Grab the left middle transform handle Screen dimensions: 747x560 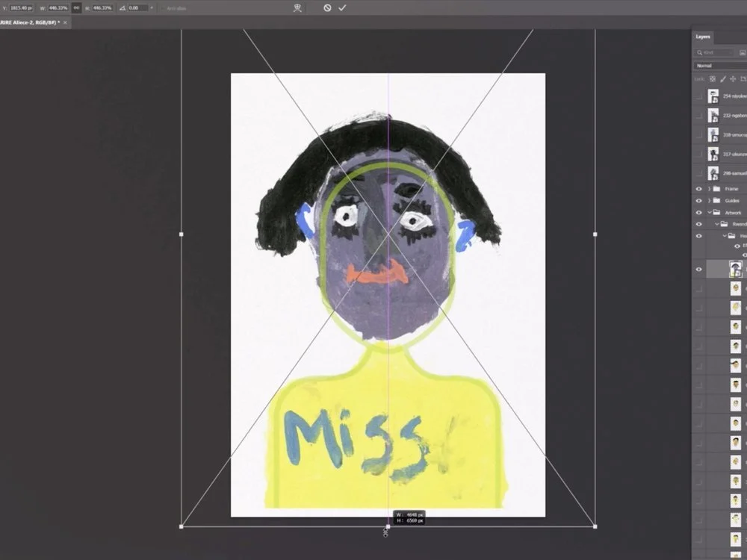coord(181,234)
